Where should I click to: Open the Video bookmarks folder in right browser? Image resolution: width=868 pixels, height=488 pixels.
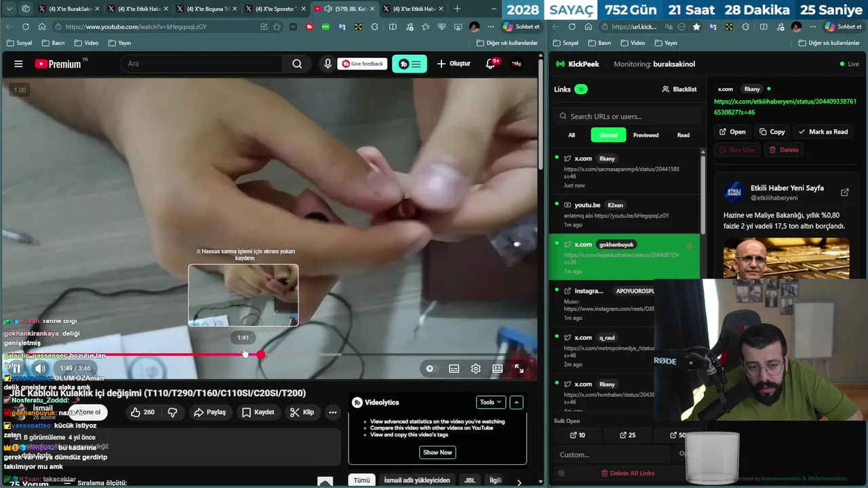[632, 43]
